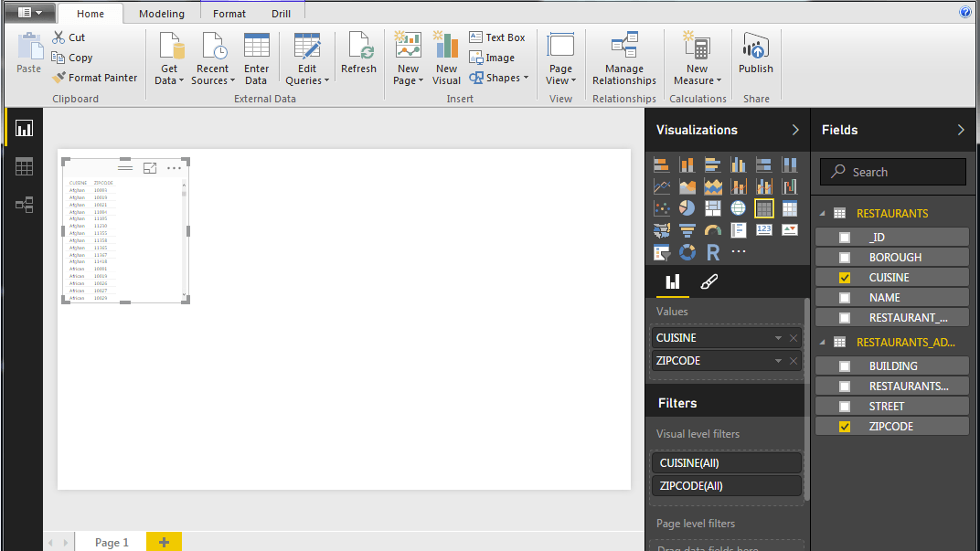Collapse the RESTAURANTS table tree
The height and width of the screenshot is (551, 980).
coord(822,214)
